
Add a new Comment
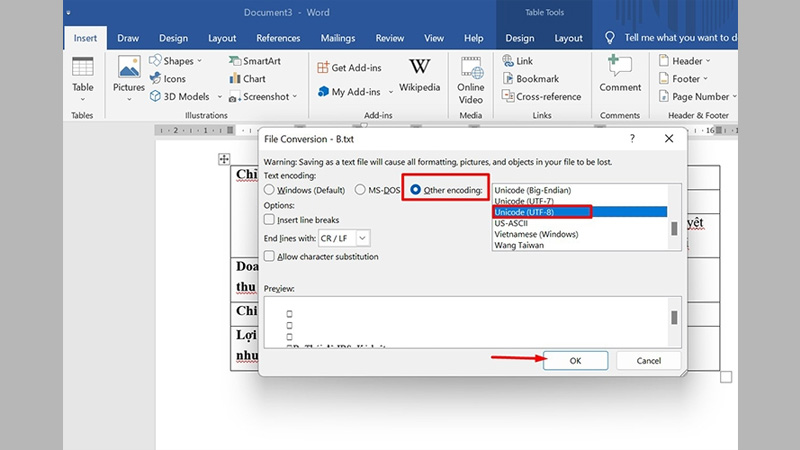[620, 74]
